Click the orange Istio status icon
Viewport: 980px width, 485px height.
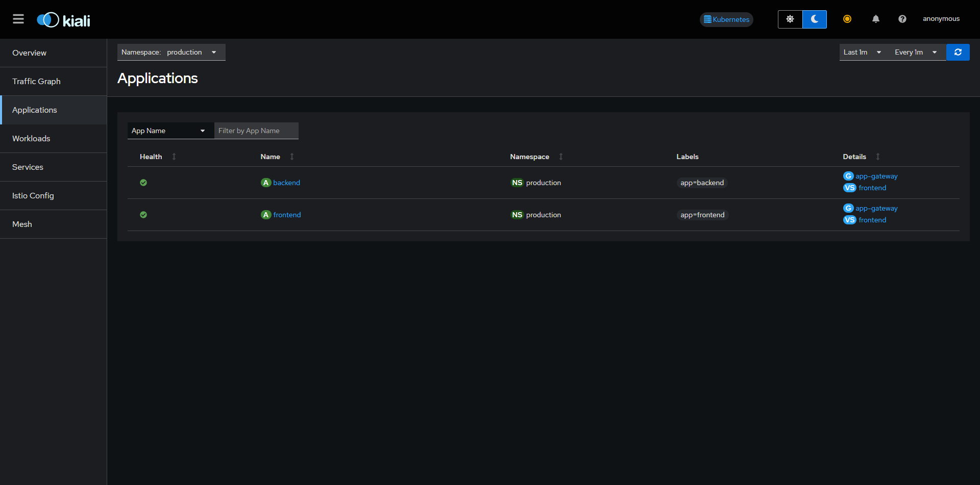pos(847,19)
